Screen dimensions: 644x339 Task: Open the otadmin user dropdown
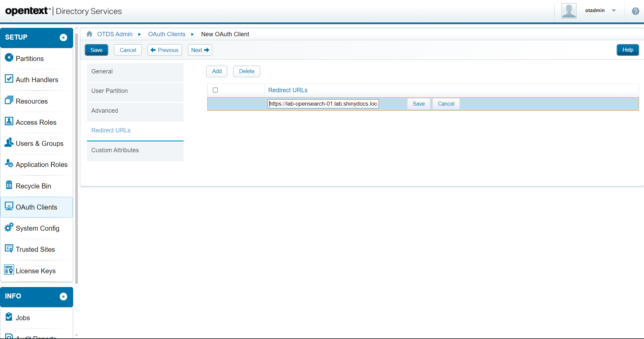(x=614, y=10)
